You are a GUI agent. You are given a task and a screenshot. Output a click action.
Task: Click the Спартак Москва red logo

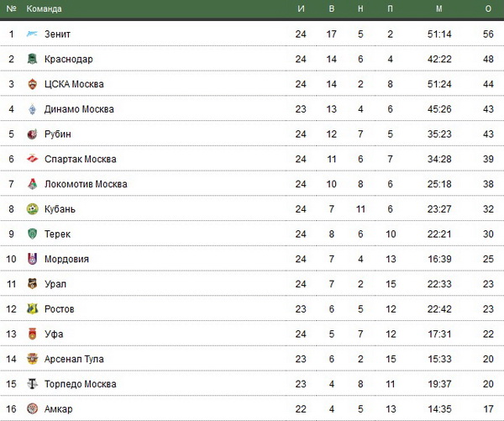tap(32, 159)
